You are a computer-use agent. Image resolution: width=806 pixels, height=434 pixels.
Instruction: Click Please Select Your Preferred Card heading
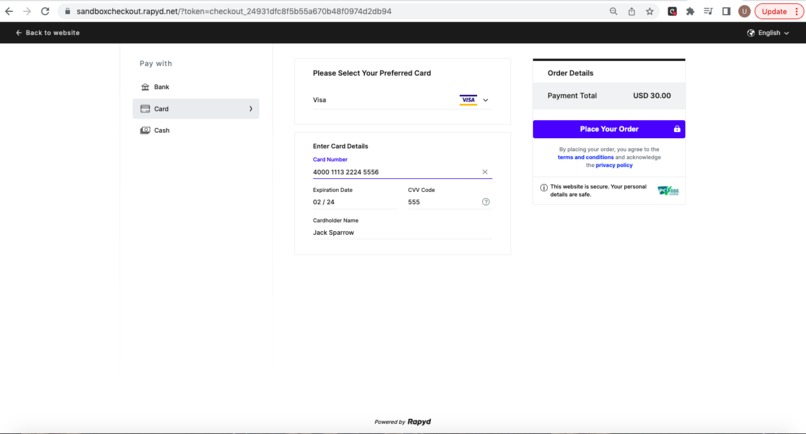372,73
